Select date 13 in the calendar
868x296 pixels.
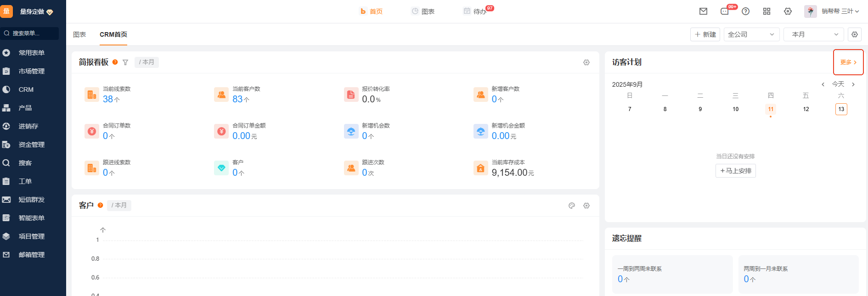841,109
